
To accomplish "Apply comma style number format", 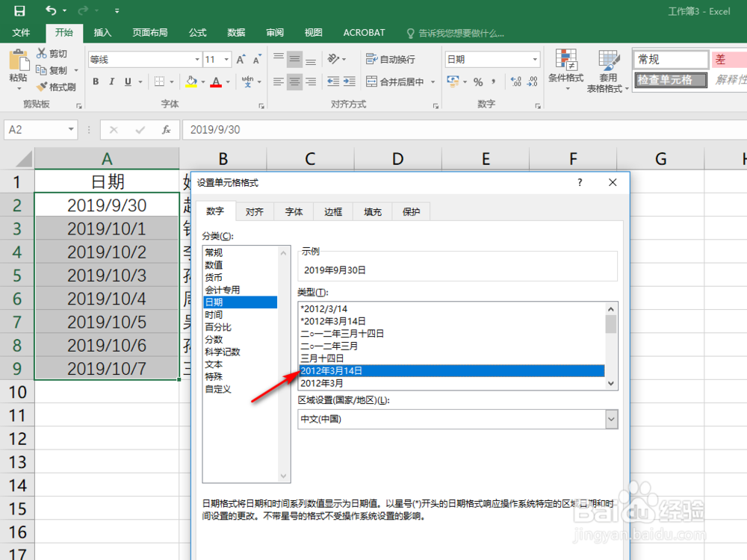I will click(x=494, y=81).
